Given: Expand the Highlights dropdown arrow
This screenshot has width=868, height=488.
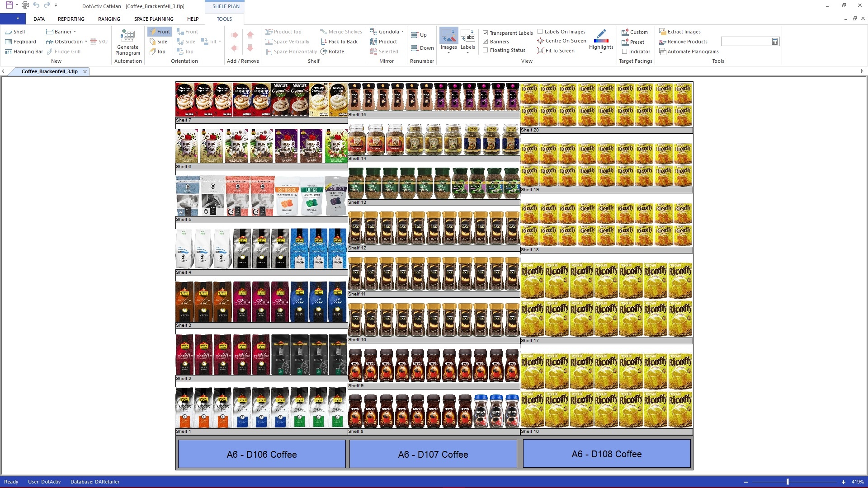Looking at the screenshot, I should (601, 53).
